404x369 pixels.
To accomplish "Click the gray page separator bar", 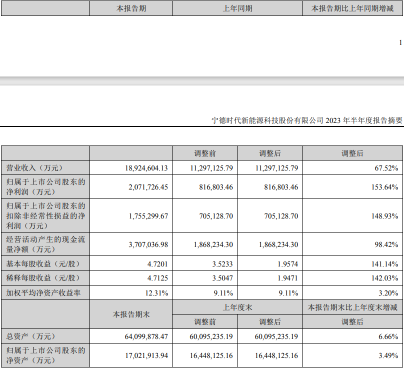I will tap(202, 81).
